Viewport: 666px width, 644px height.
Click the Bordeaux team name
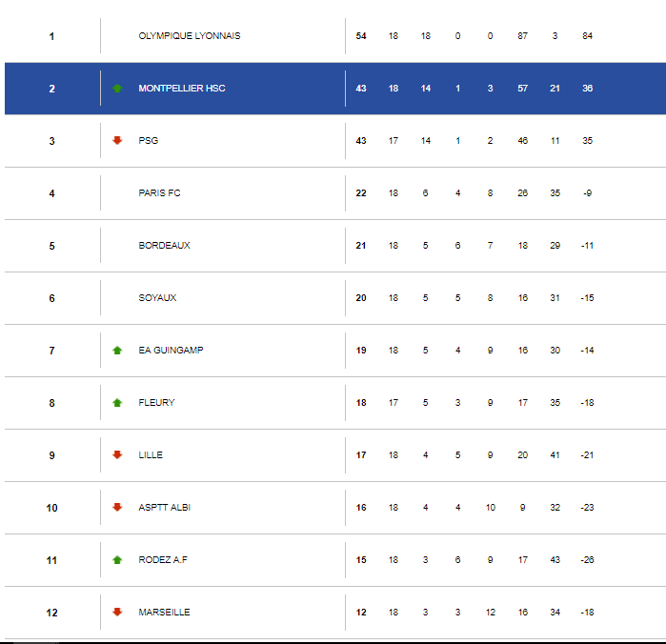(x=165, y=245)
